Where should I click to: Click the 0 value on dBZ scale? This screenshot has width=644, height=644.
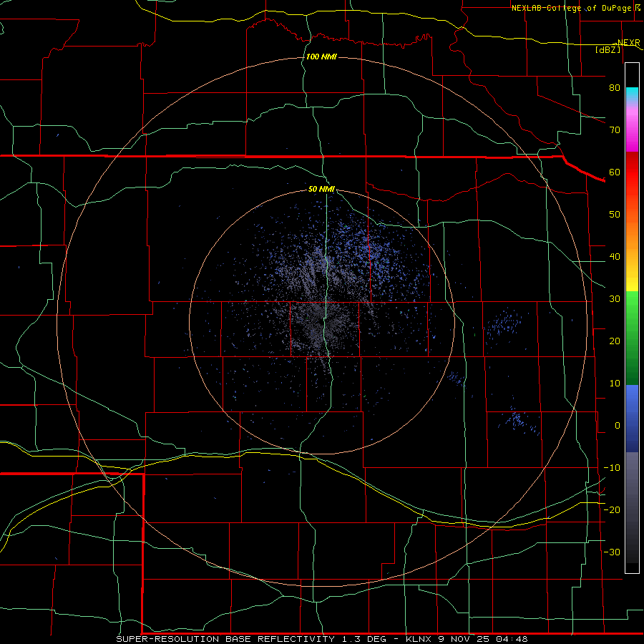618,426
